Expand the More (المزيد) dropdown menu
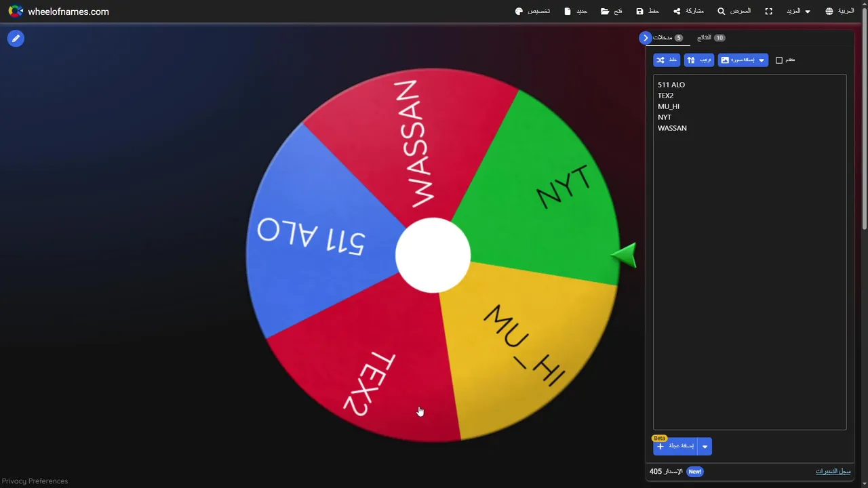The image size is (868, 488). pyautogui.click(x=798, y=12)
